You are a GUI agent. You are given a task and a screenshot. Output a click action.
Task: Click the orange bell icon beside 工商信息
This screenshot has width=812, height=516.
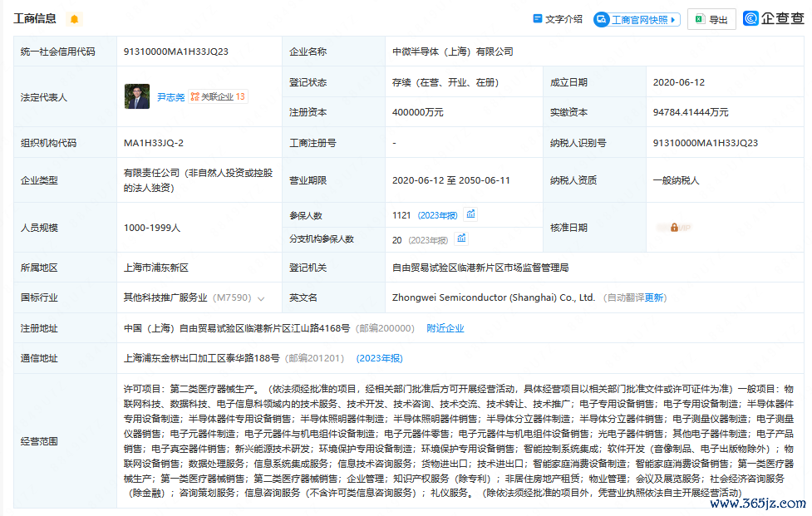coord(74,19)
